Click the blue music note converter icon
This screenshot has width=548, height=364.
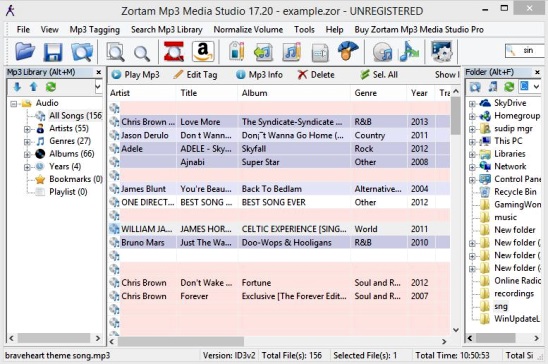point(409,52)
